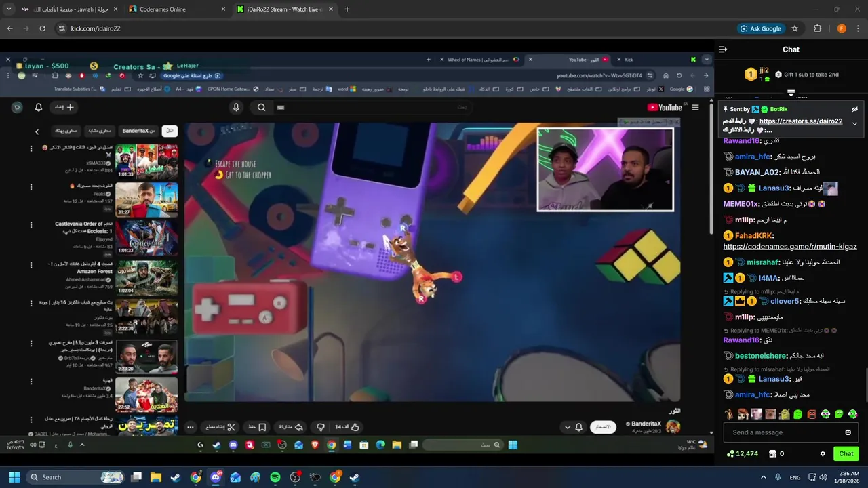Open Discord from the taskbar
The width and height of the screenshot is (868, 488).
tap(216, 477)
